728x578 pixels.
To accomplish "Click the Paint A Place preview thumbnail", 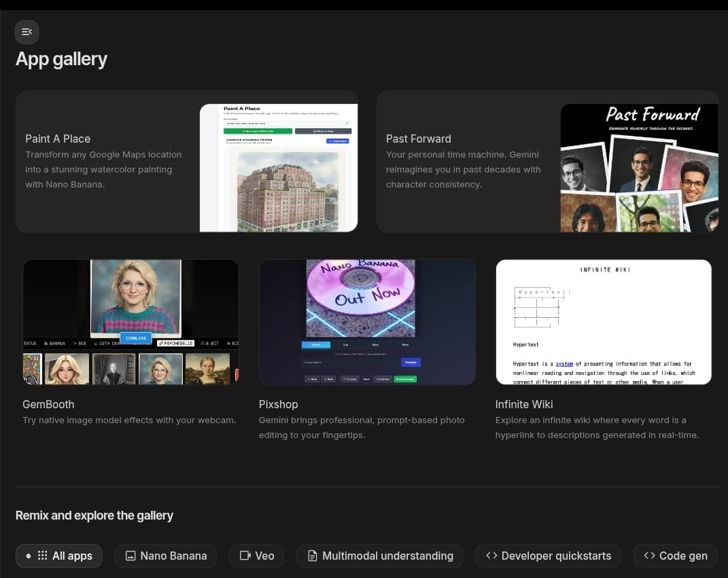I will (278, 167).
